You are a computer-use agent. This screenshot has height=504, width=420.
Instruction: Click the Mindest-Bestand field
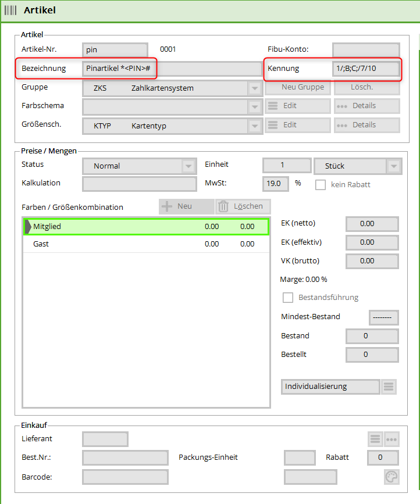pyautogui.click(x=384, y=317)
